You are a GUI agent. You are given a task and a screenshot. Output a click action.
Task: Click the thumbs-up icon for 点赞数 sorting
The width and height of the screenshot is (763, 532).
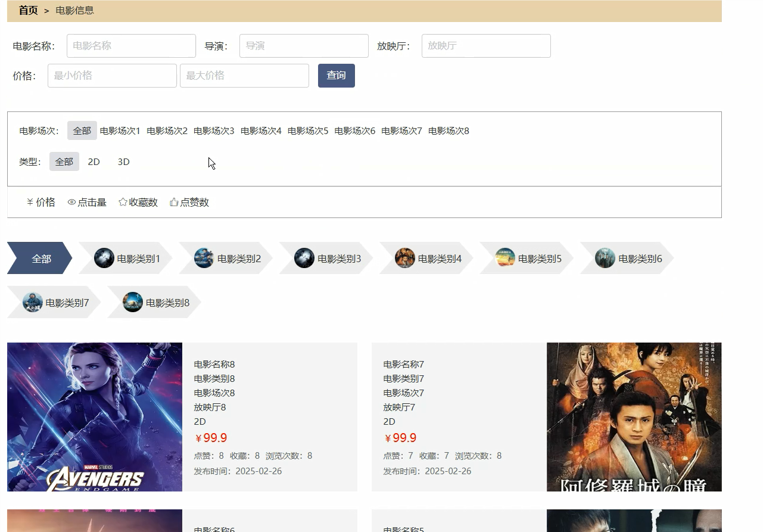click(173, 201)
